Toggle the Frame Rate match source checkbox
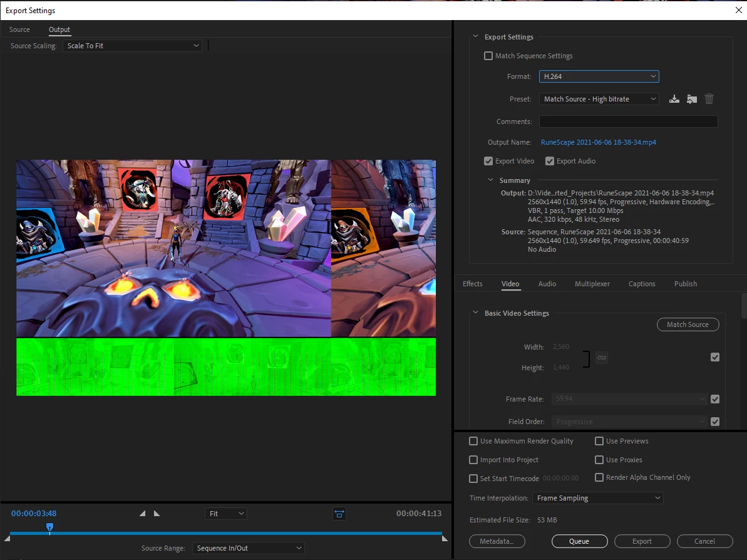747x560 pixels. tap(715, 399)
